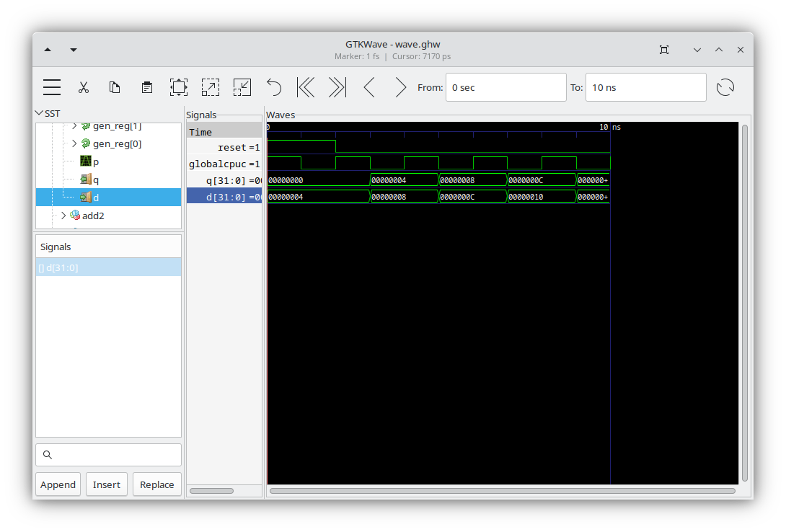Click inside the From time field
This screenshot has width=786, height=532.
pyautogui.click(x=505, y=87)
